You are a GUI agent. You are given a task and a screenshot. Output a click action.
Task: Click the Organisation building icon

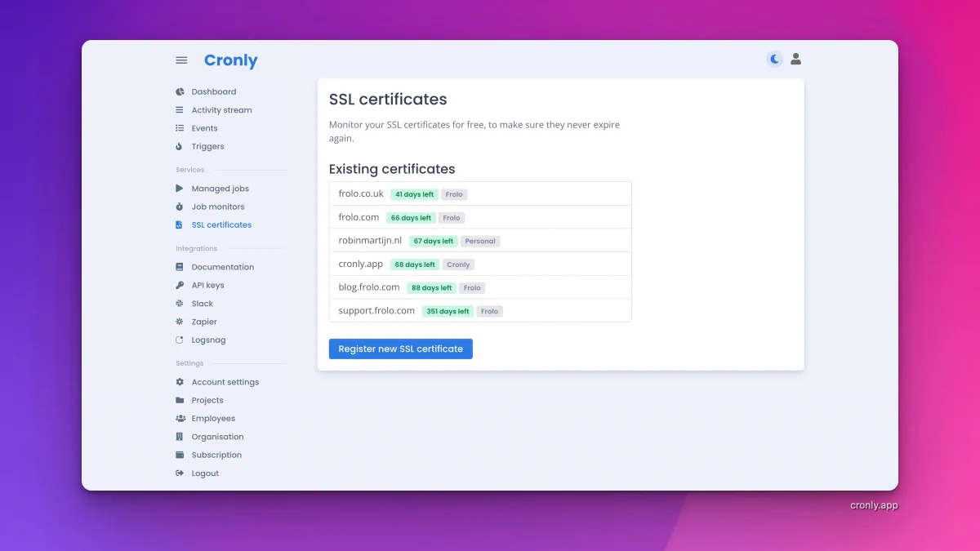pyautogui.click(x=180, y=437)
